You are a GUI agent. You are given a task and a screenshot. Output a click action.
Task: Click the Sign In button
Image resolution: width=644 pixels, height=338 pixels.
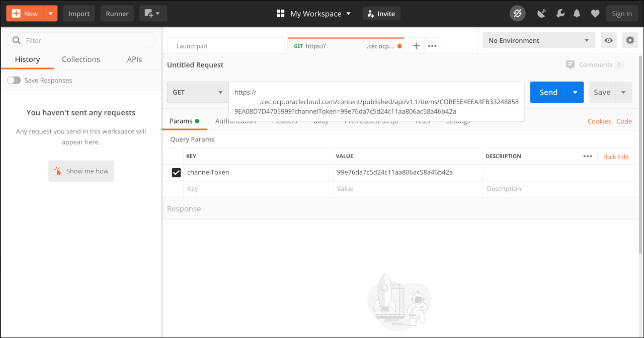pos(622,14)
